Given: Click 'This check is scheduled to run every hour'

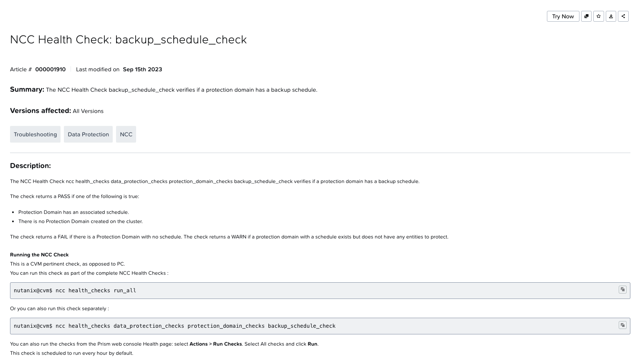Looking at the screenshot, I should click(x=71, y=353).
